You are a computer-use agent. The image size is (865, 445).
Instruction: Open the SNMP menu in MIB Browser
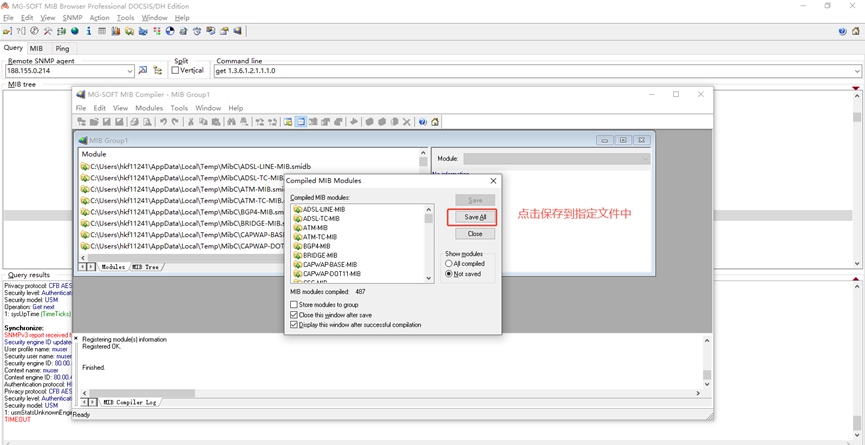72,18
